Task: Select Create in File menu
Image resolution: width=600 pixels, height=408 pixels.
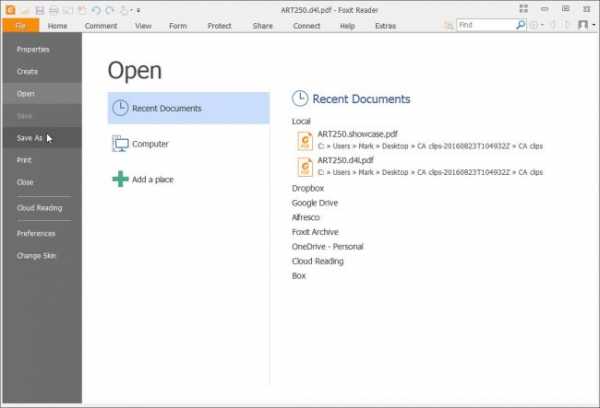Action: pyautogui.click(x=42, y=72)
